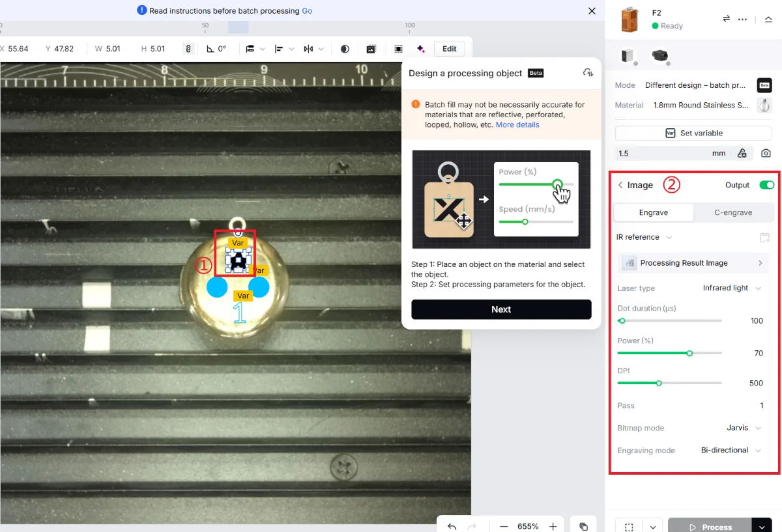The image size is (782, 532).
Task: Select the white accessory module icon
Action: click(x=628, y=56)
